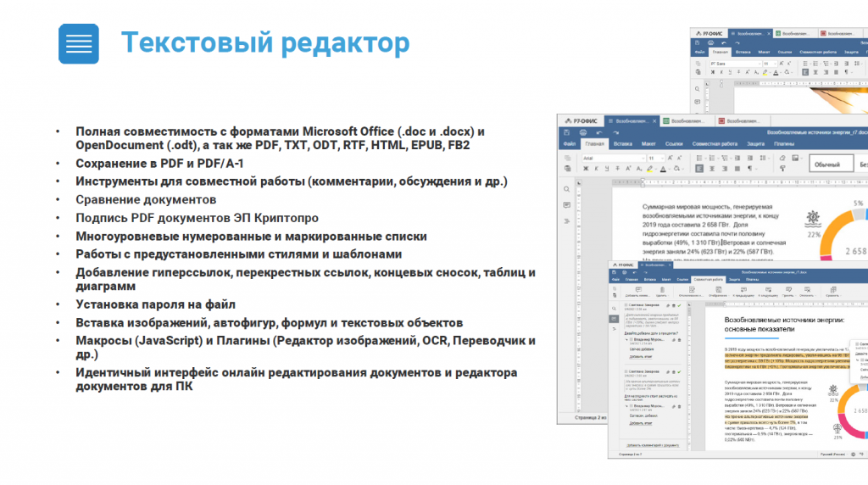The width and height of the screenshot is (868, 485).
Task: Click К следующему change icon in front window
Action: click(x=768, y=290)
